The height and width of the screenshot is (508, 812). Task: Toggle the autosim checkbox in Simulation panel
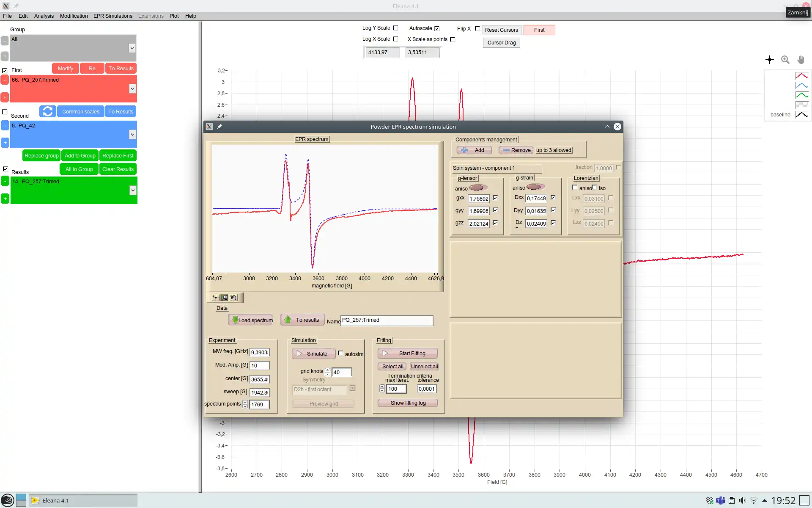click(x=341, y=353)
